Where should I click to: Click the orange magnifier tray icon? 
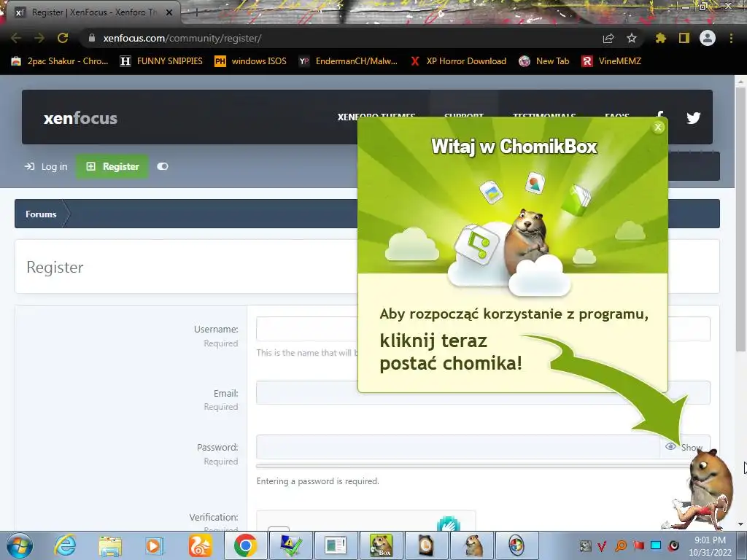tap(621, 545)
